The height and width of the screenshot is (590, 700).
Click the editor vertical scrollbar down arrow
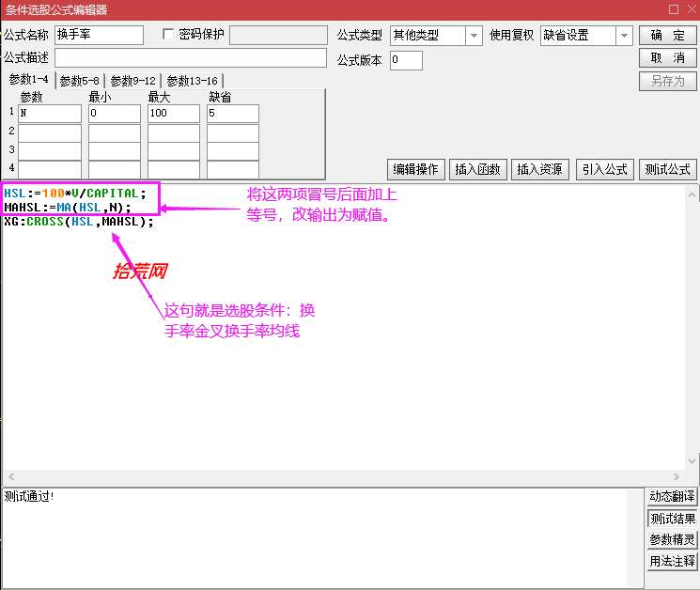tap(692, 461)
